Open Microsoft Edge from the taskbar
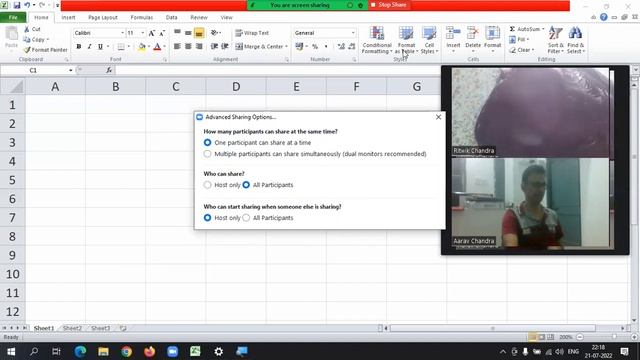640x360 pixels. pyautogui.click(x=80, y=351)
